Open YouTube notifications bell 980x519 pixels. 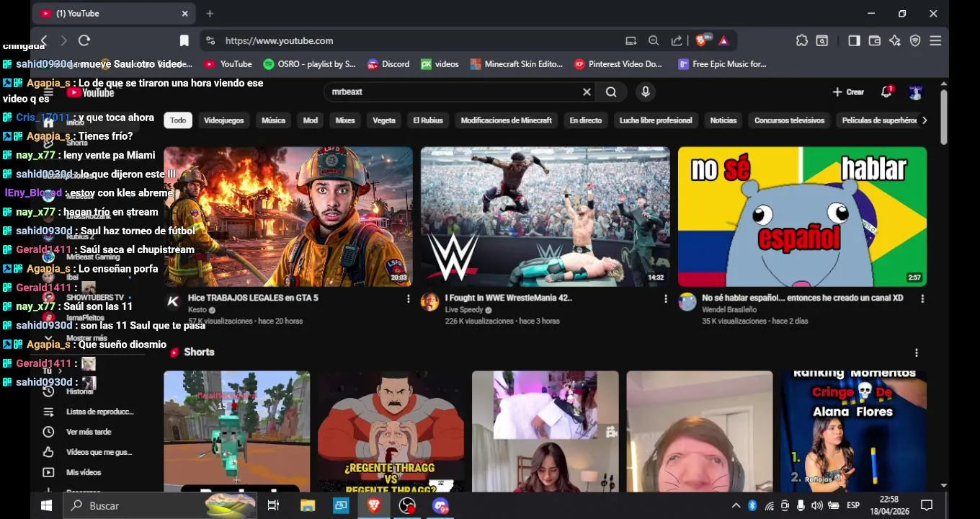coord(886,92)
